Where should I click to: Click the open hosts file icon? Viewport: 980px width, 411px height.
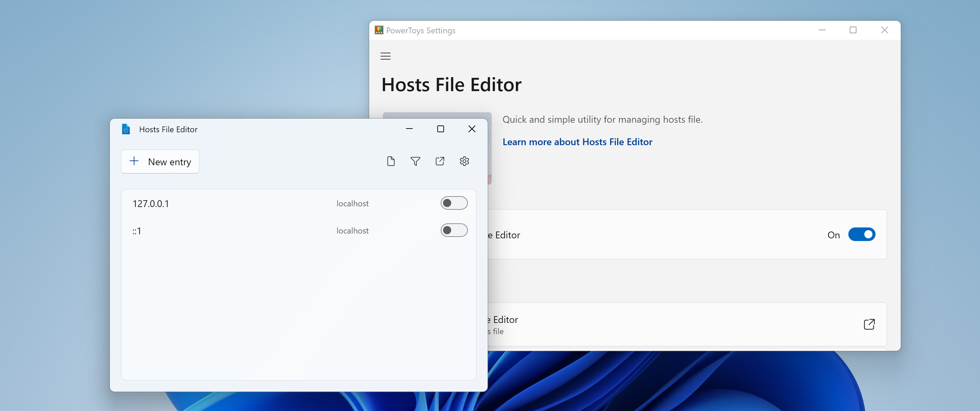point(439,161)
